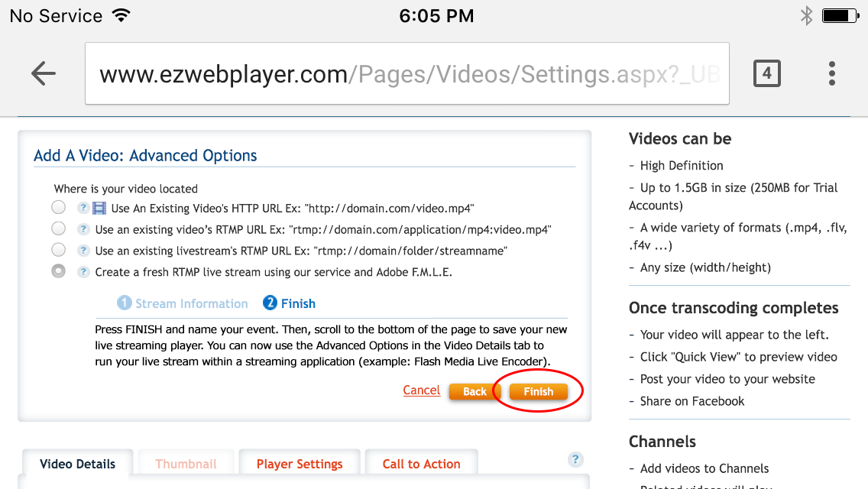Image resolution: width=868 pixels, height=489 pixels.
Task: Click help icon beside fresh RTMP live stream
Action: (83, 272)
